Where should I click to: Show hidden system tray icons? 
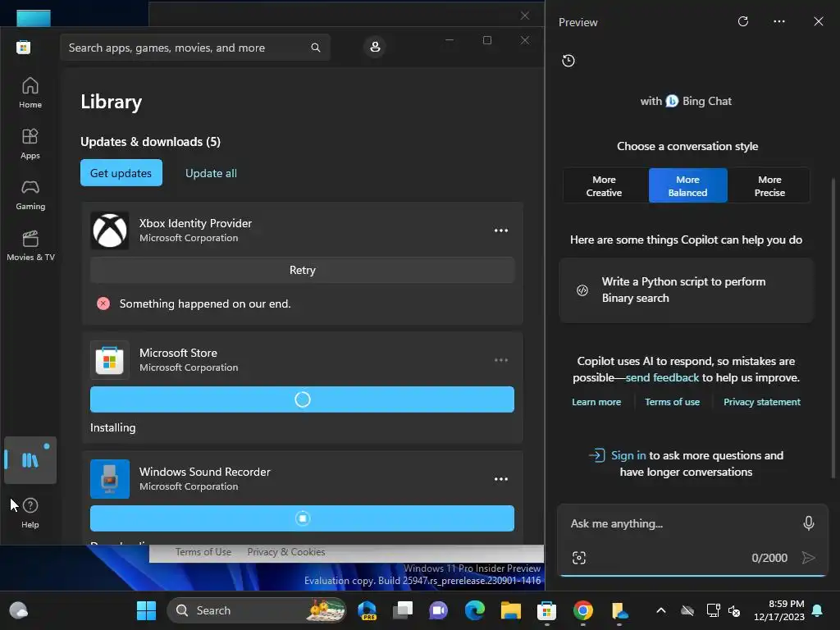(x=661, y=610)
